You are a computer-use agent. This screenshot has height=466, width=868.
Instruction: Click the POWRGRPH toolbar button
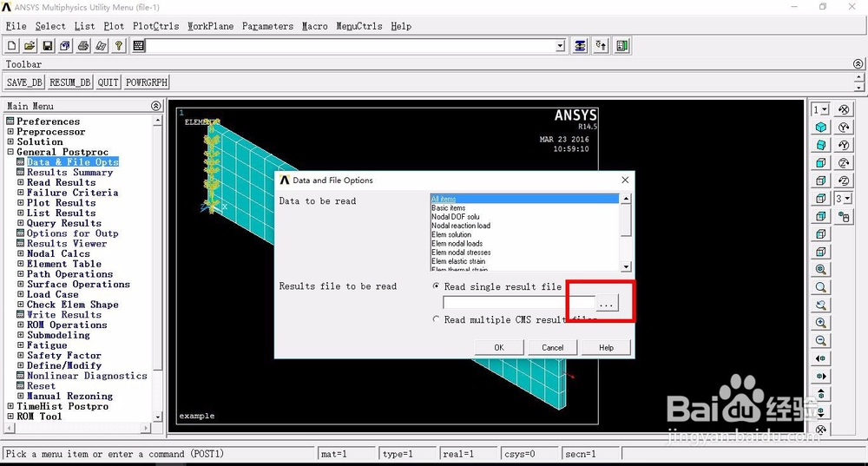point(147,82)
